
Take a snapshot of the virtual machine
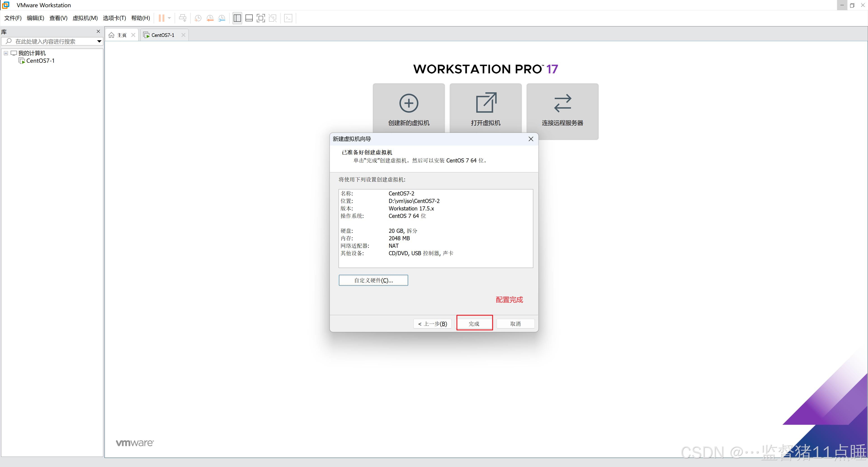(198, 18)
